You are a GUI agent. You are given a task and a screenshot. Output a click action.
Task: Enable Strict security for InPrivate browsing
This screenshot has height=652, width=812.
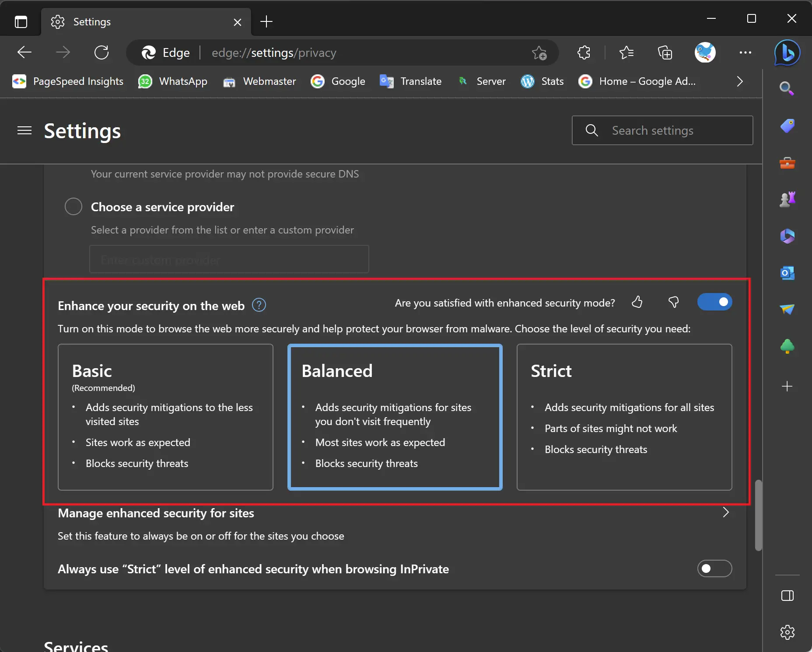(714, 569)
